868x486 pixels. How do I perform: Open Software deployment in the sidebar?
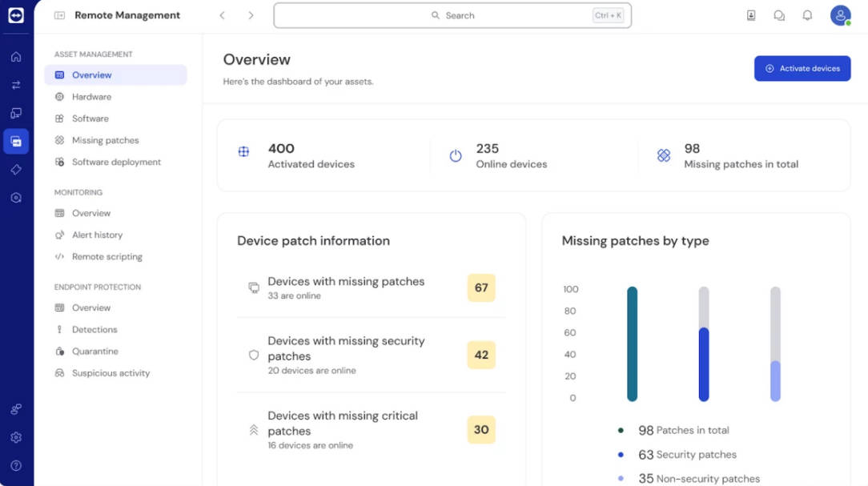(115, 163)
